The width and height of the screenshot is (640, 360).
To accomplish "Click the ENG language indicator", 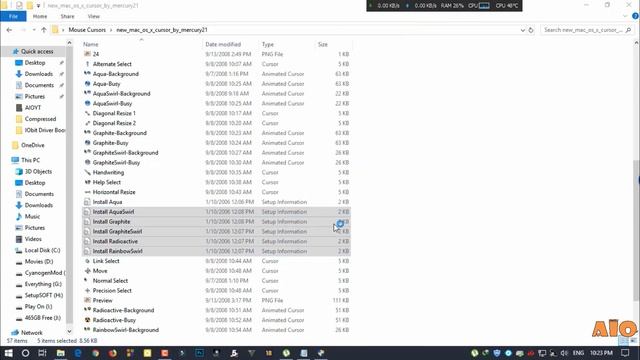I will (578, 353).
